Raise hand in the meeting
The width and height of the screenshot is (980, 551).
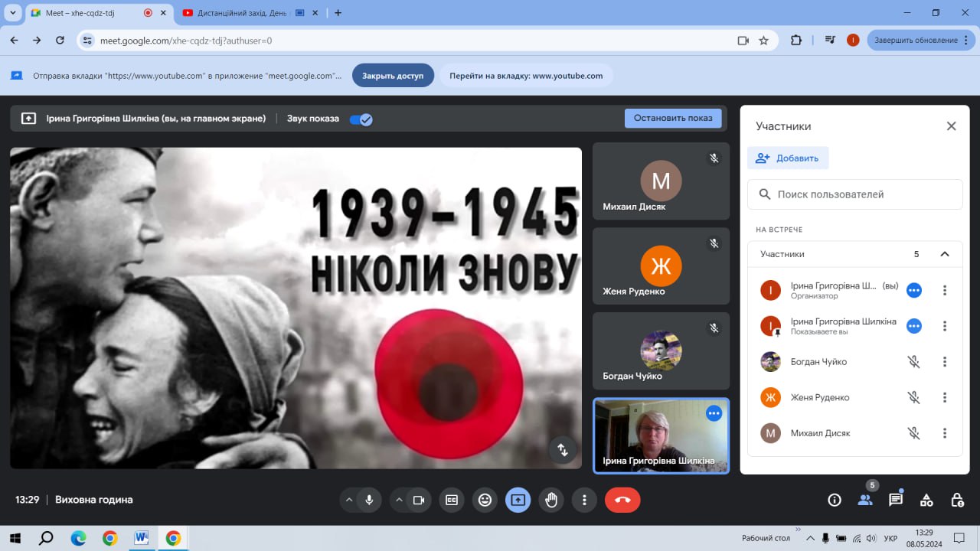click(x=551, y=500)
